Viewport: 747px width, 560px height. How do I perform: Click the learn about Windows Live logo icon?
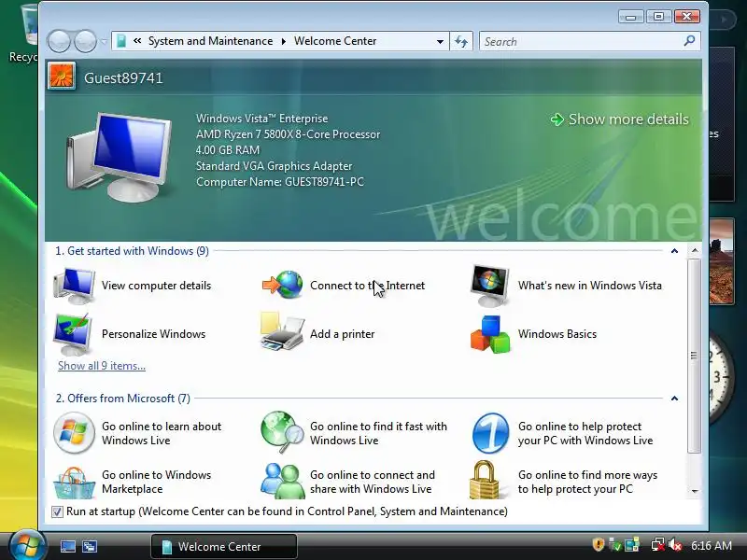(x=74, y=433)
